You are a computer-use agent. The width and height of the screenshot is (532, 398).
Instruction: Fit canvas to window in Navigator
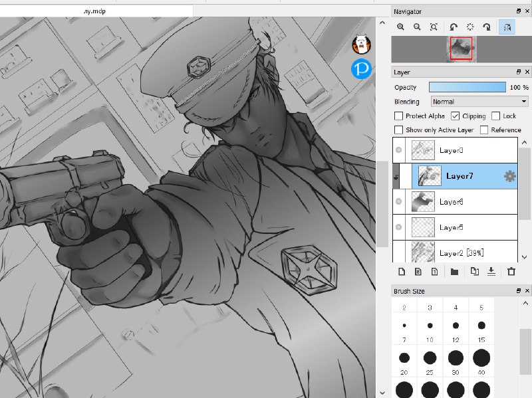click(434, 27)
